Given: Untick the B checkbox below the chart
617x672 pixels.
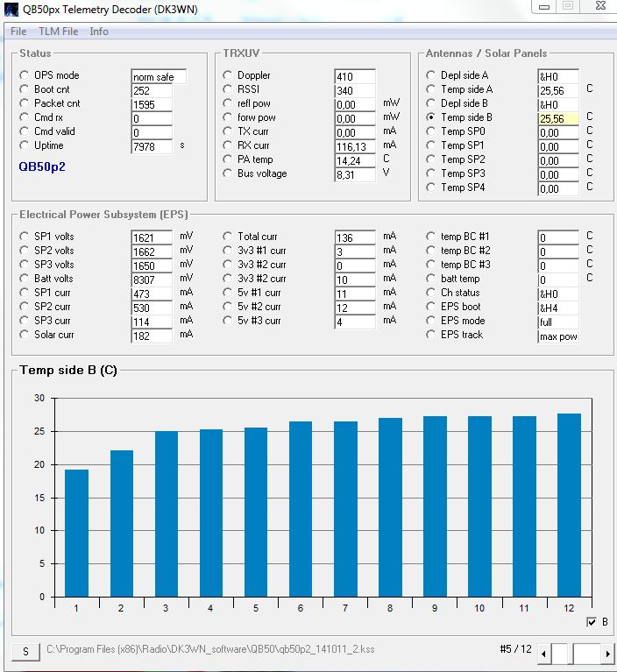Looking at the screenshot, I should point(592,622).
